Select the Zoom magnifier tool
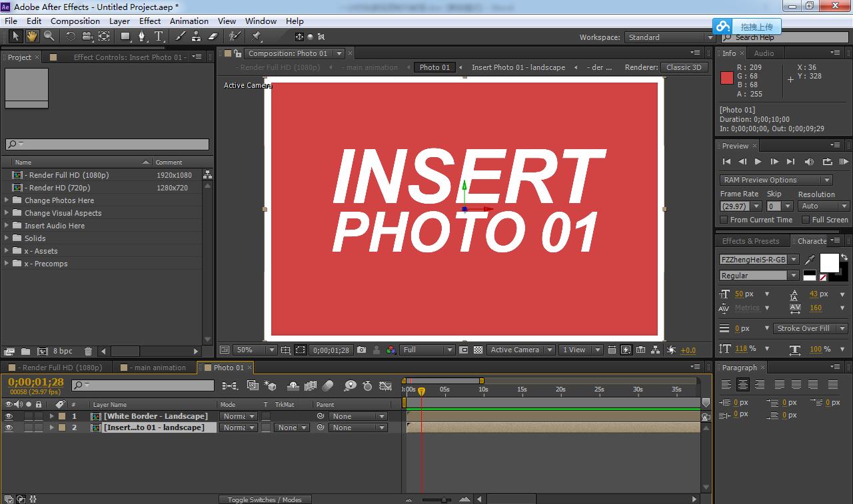Screen dimensions: 853x504 click(49, 37)
